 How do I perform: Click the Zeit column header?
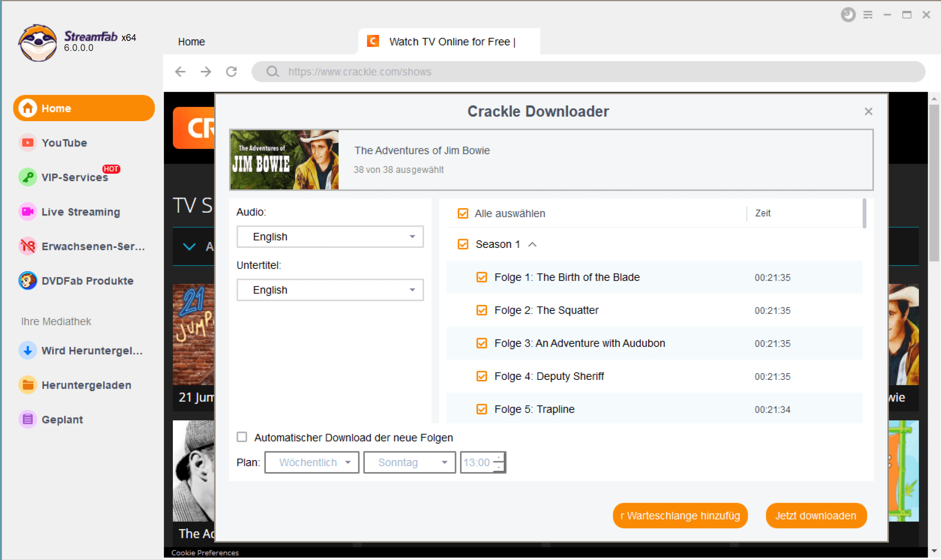click(763, 213)
